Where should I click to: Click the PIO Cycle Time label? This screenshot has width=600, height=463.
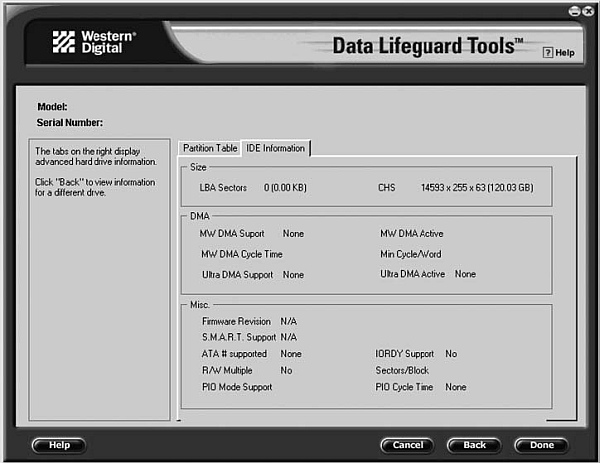click(404, 387)
